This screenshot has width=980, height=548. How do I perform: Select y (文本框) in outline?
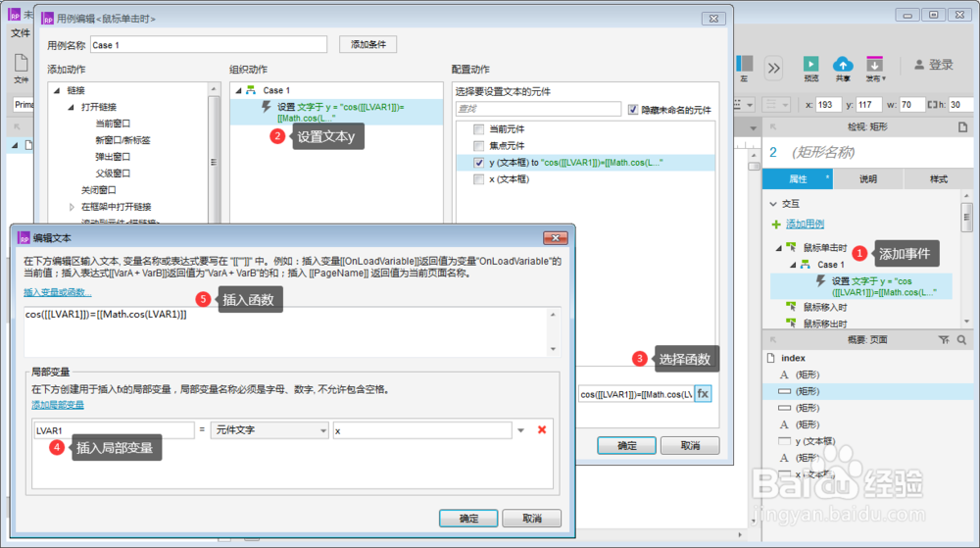[815, 441]
